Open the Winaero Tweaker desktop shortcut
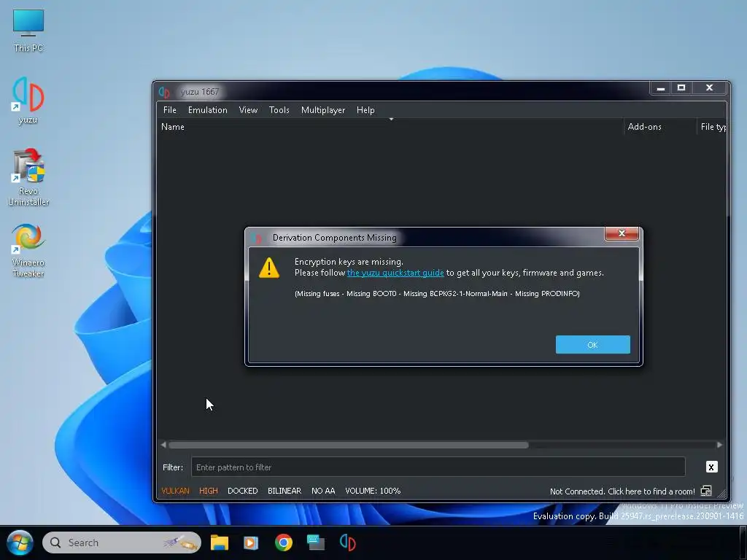 [x=28, y=251]
